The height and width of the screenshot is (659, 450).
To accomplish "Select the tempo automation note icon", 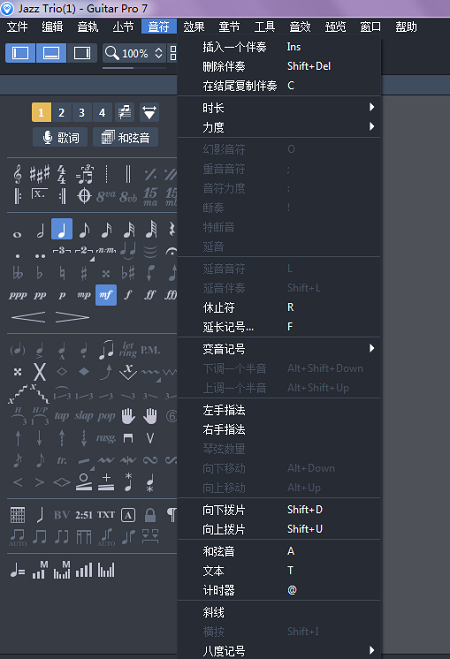I will pyautogui.click(x=17, y=570).
